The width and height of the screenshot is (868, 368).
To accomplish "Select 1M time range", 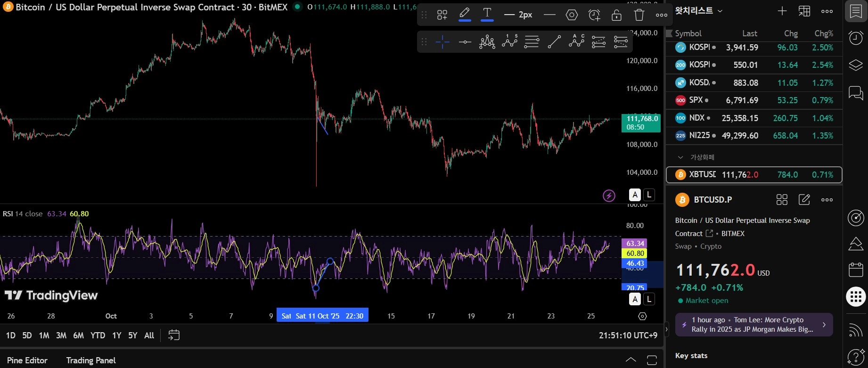I will tap(44, 335).
